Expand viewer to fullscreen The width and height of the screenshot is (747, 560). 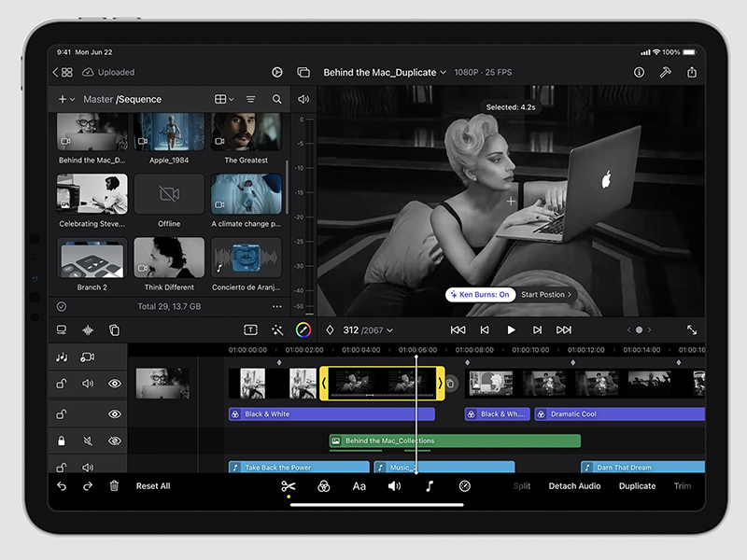tap(692, 330)
